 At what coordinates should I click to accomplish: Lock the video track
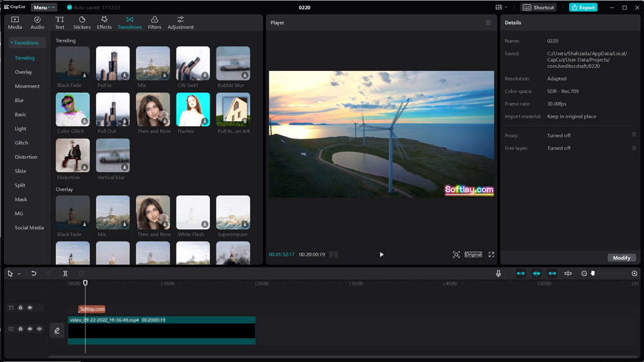point(21,329)
